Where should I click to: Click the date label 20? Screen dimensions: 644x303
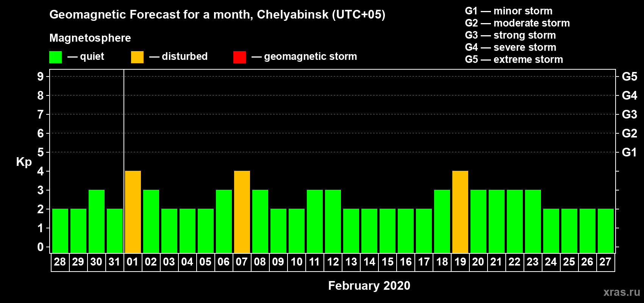pyautogui.click(x=478, y=262)
